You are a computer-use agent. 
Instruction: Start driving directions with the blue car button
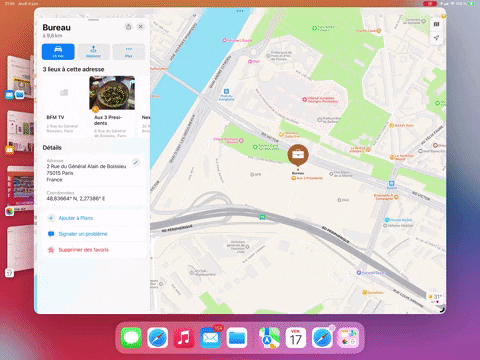58,52
